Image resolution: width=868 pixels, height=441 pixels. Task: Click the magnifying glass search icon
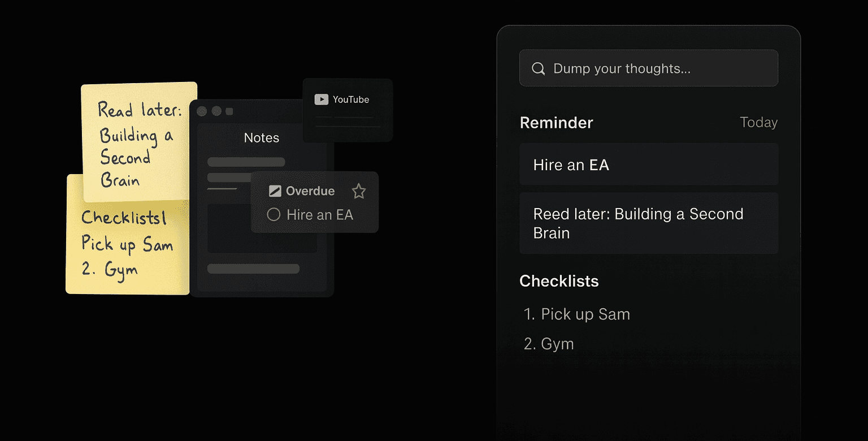pyautogui.click(x=539, y=68)
